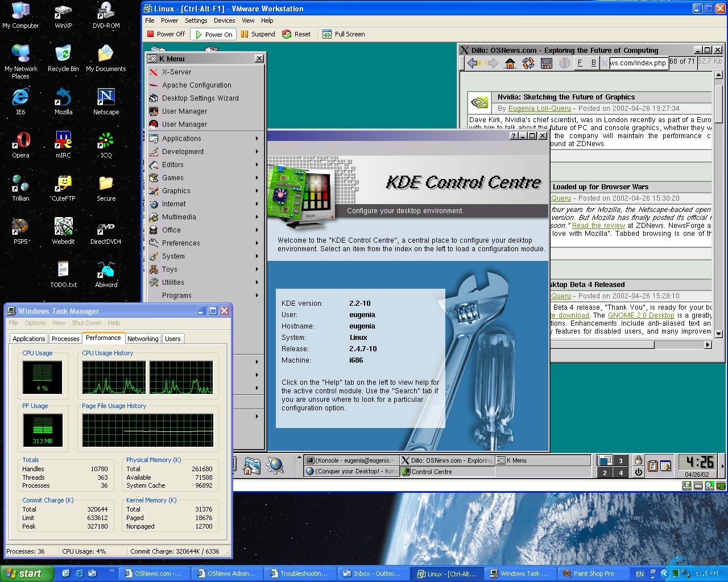This screenshot has height=582, width=728.
Task: Click the Dillo save floppy icon
Action: tap(546, 63)
